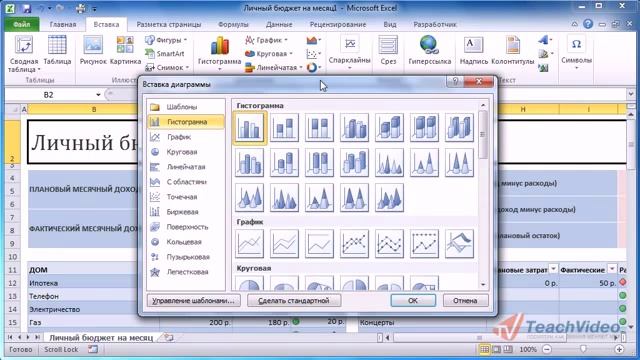640x360 pixels.
Task: Expand the Круговая ribbon dropdown
Action: coord(269,53)
